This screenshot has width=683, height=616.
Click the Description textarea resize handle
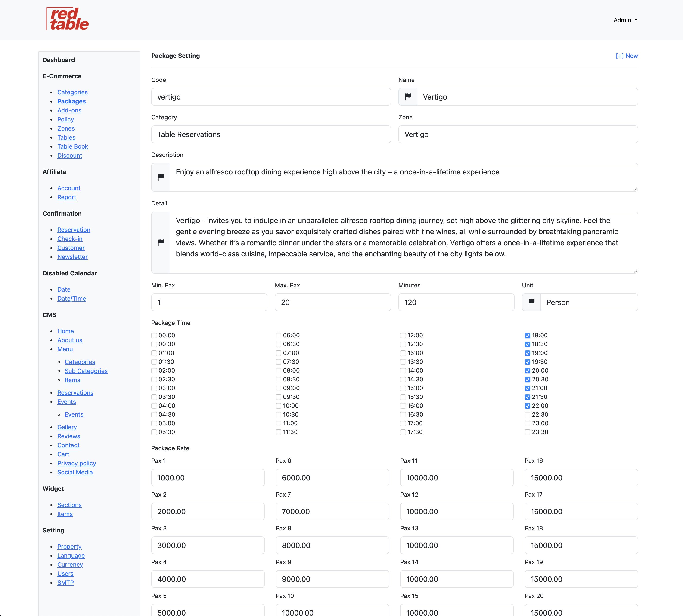[635, 189]
